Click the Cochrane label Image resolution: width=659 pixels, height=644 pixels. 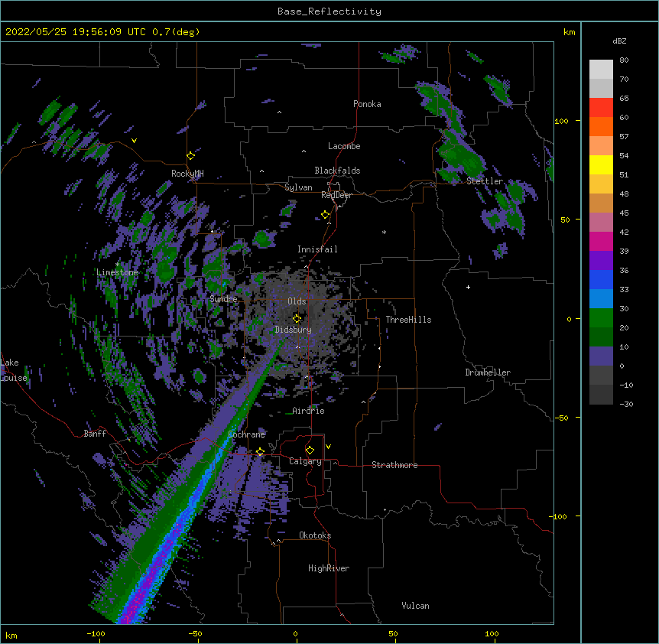click(247, 434)
